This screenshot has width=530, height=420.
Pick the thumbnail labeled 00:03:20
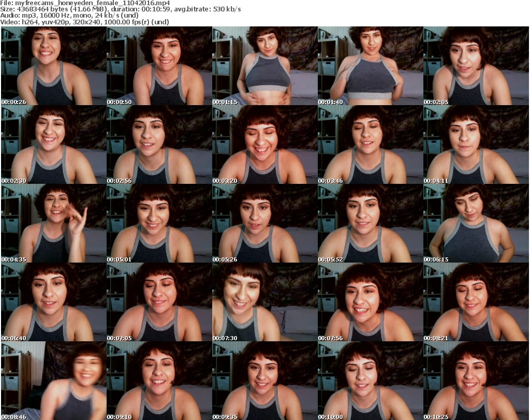(265, 144)
